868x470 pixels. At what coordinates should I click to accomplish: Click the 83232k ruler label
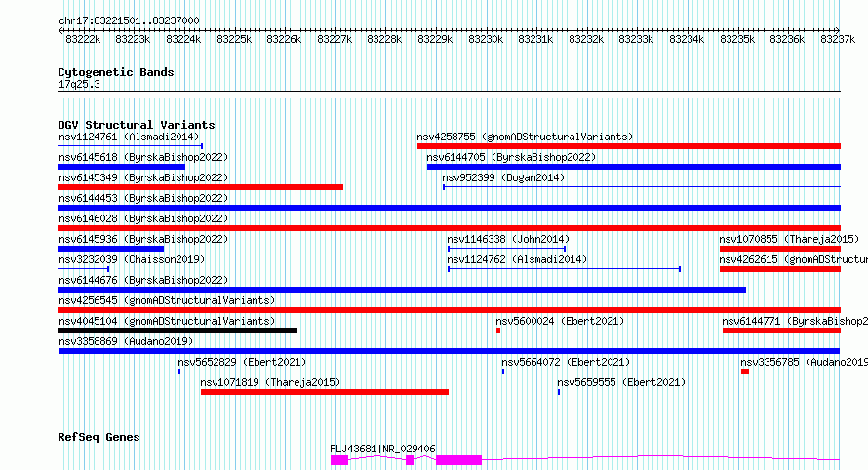586,39
